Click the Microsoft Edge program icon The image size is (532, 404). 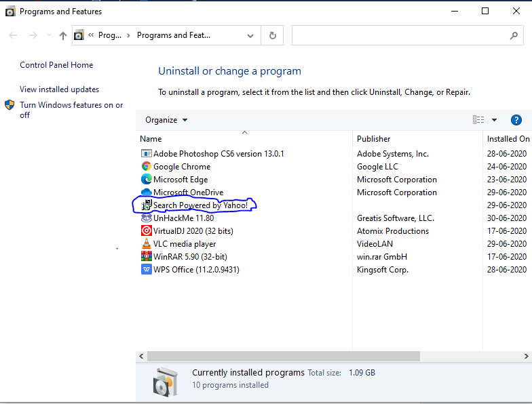147,180
